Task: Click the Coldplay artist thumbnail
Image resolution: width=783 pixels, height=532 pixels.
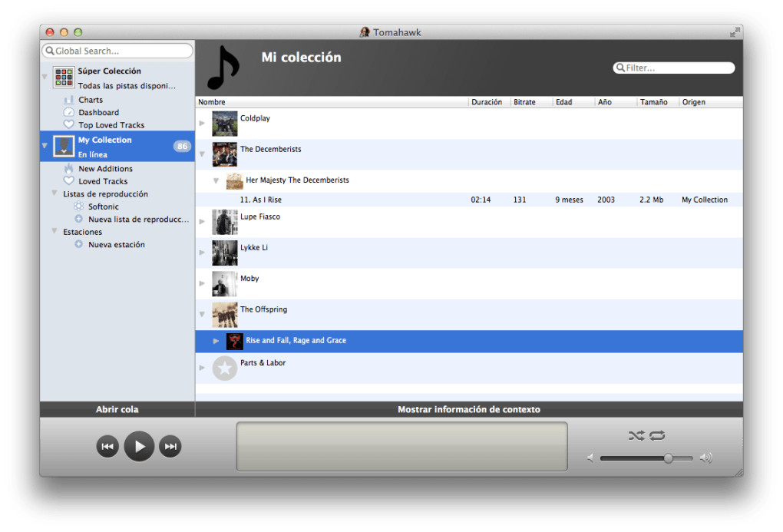Action: [x=225, y=124]
